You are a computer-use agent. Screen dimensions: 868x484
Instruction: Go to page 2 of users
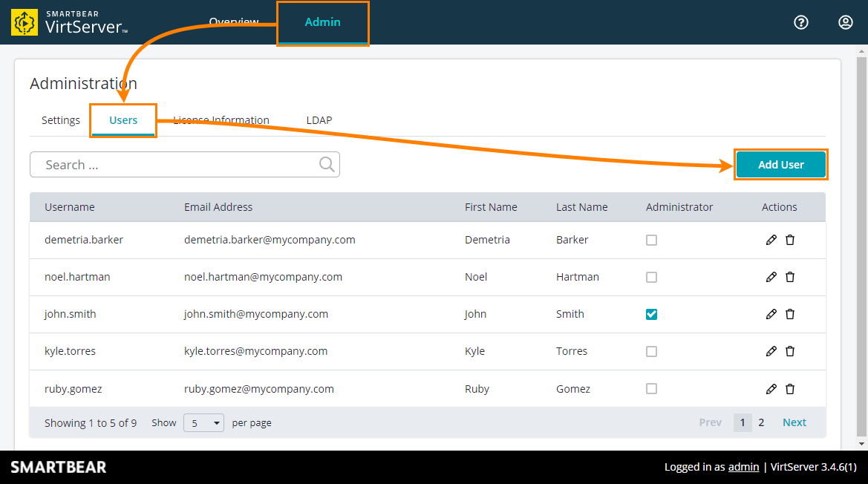(760, 422)
